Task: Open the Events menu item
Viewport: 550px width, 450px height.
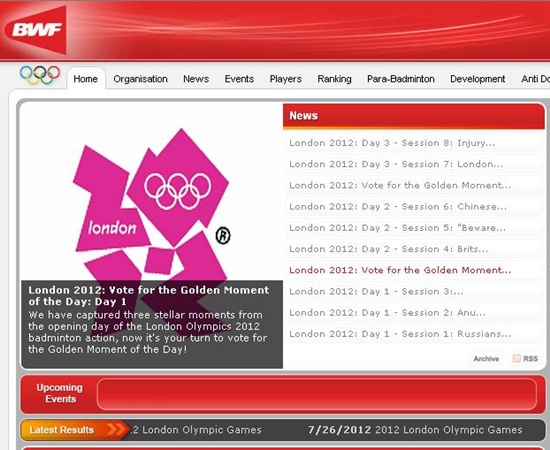Action: [239, 79]
